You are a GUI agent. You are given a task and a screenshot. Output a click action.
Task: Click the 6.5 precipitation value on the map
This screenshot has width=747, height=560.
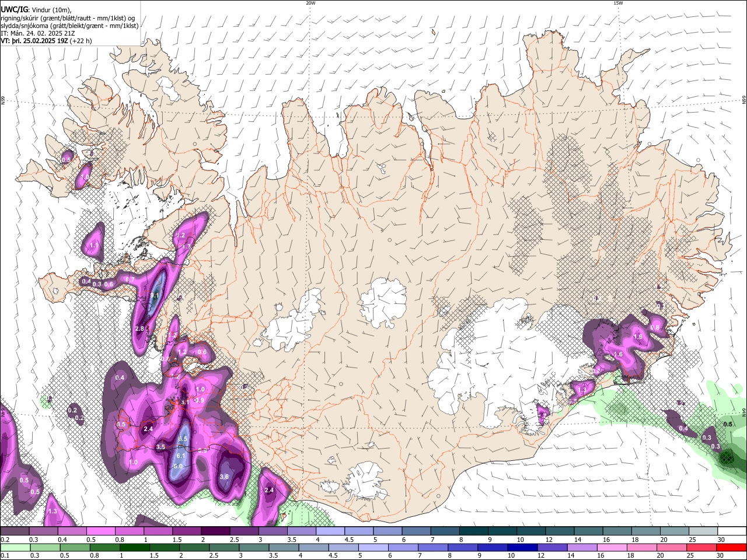[x=183, y=439]
